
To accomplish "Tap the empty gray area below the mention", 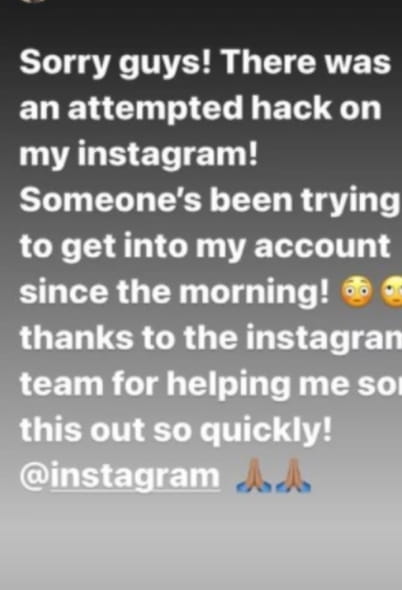I will click(x=201, y=542).
